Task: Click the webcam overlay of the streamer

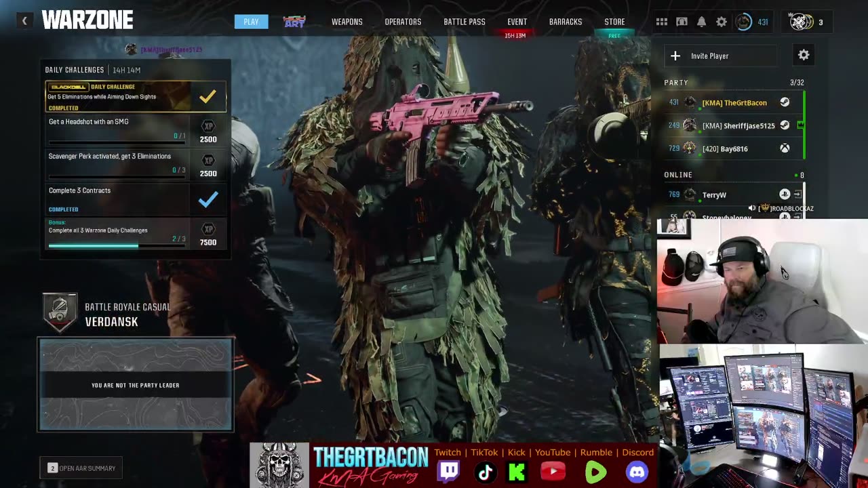Action: (x=762, y=281)
